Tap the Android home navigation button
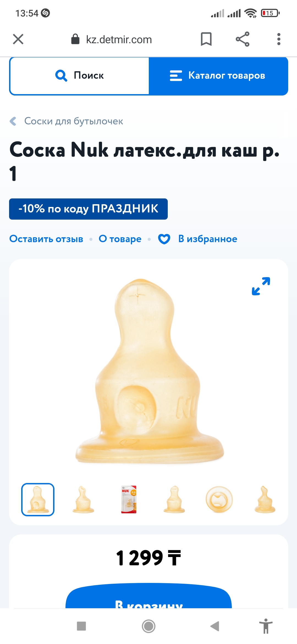This screenshot has width=297, height=644. coord(148,626)
